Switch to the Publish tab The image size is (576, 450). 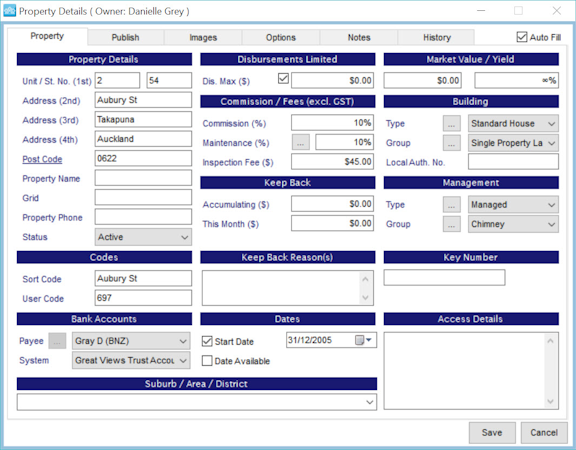tap(125, 37)
